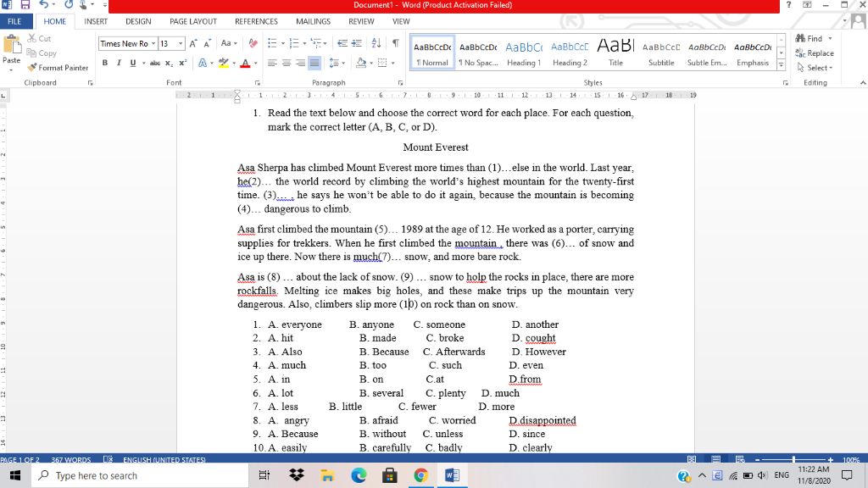
Task: Collapse the ribbon
Action: [x=862, y=83]
